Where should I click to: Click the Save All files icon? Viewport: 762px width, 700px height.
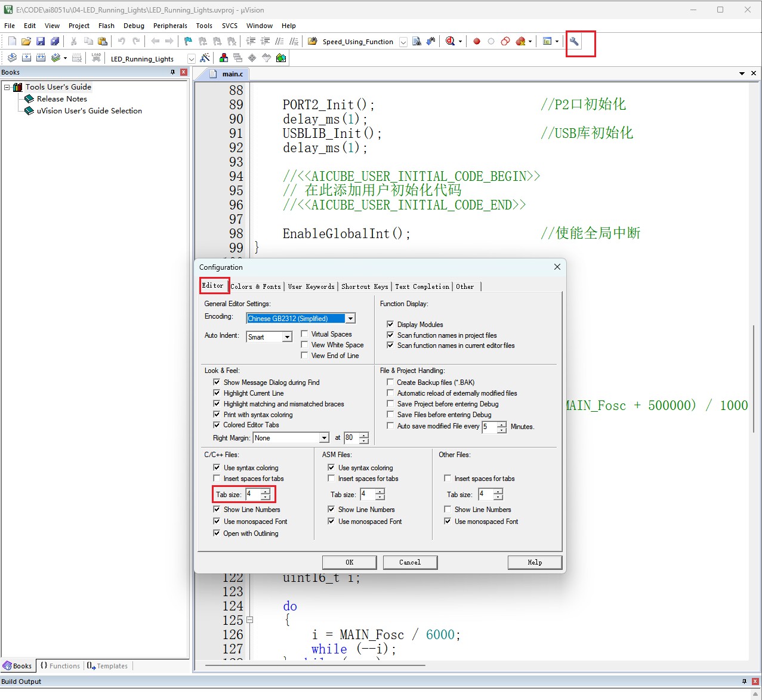point(55,41)
